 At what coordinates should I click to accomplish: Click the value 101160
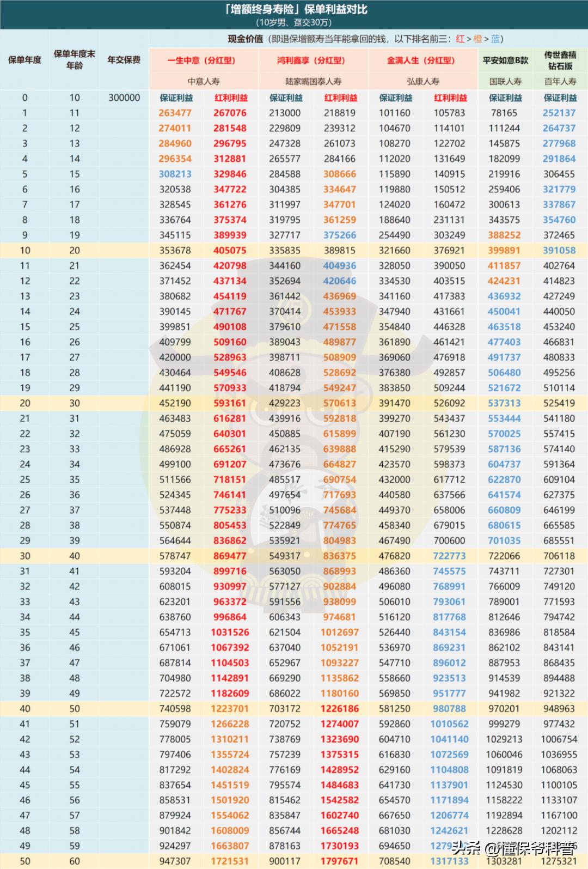[x=395, y=113]
